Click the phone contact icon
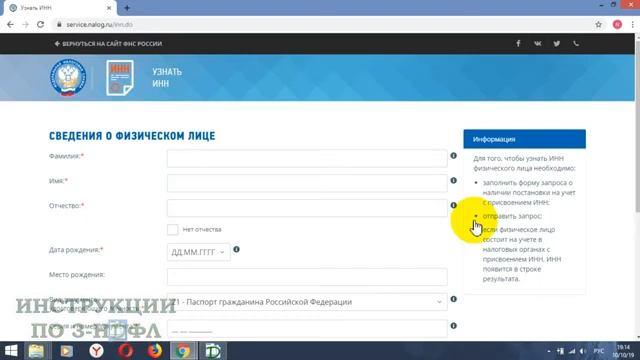Screen dimensions: 640x360 pyautogui.click(x=576, y=43)
